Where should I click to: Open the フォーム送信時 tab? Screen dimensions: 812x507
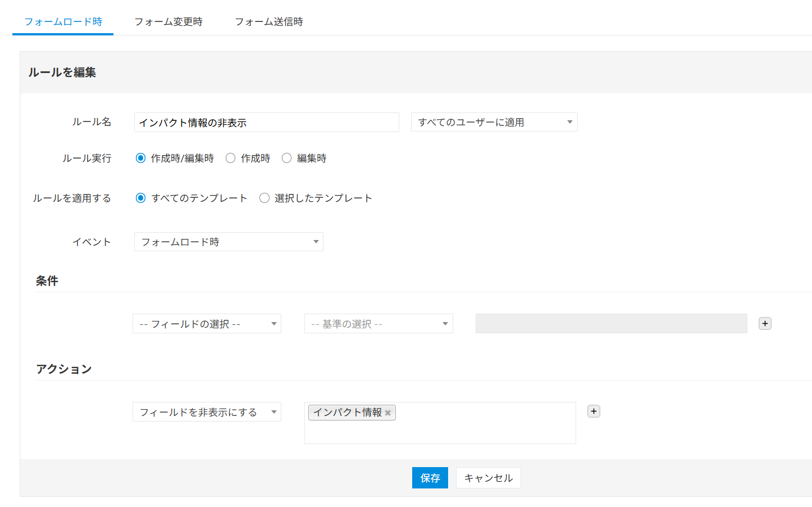tap(269, 22)
